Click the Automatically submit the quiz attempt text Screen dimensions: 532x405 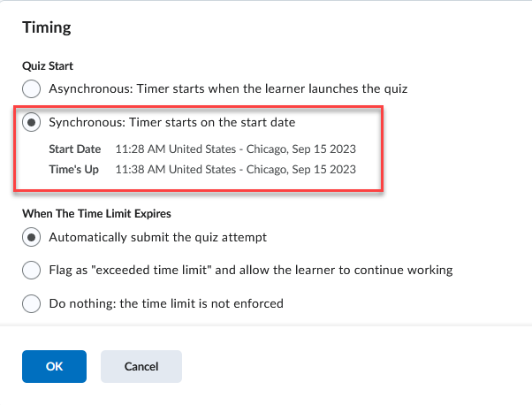click(158, 237)
